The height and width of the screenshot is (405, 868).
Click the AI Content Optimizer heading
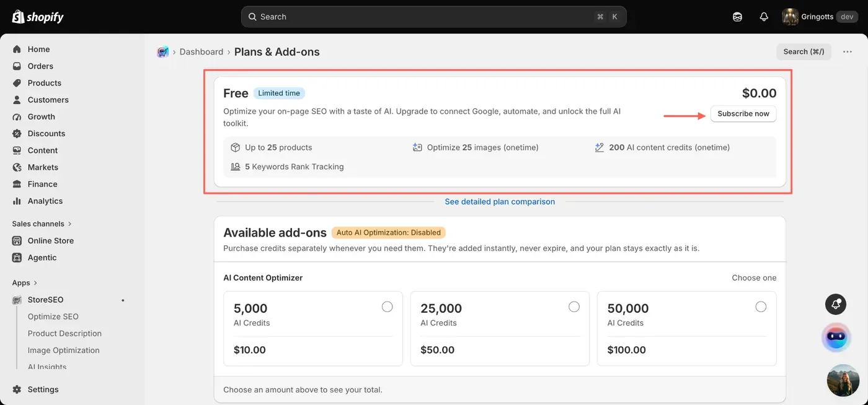pos(263,278)
